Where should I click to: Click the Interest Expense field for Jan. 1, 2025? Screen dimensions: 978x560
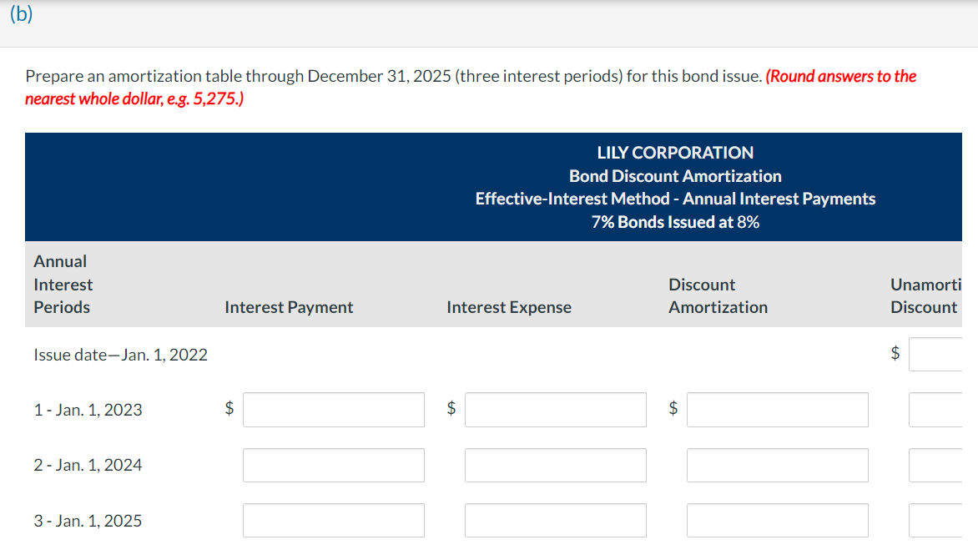tap(555, 520)
